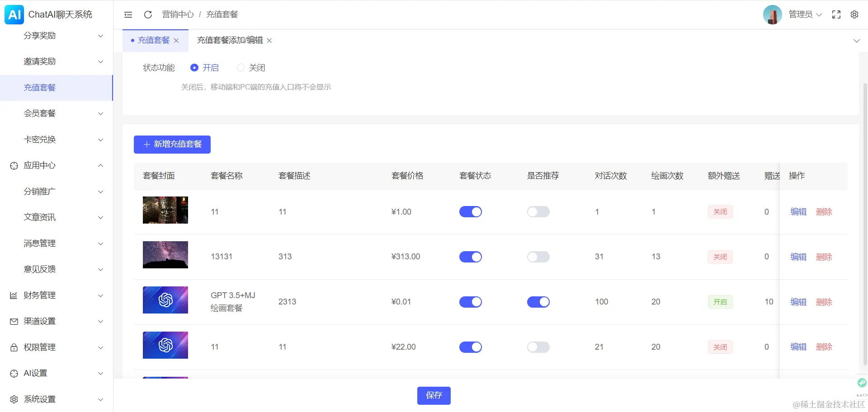Click the AI设置 sidebar icon
This screenshot has height=412, width=868.
pyautogui.click(x=14, y=373)
